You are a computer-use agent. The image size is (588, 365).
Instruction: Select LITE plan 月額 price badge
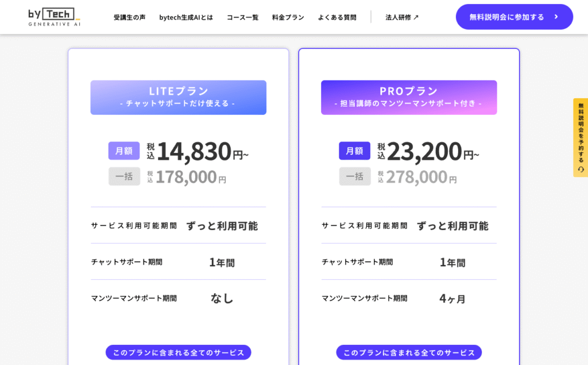124,151
